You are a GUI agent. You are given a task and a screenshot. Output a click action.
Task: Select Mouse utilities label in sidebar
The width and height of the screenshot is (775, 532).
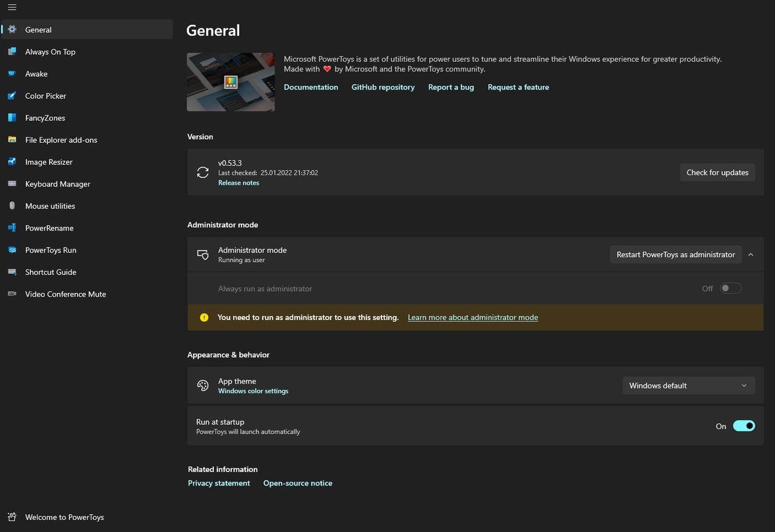coord(50,206)
